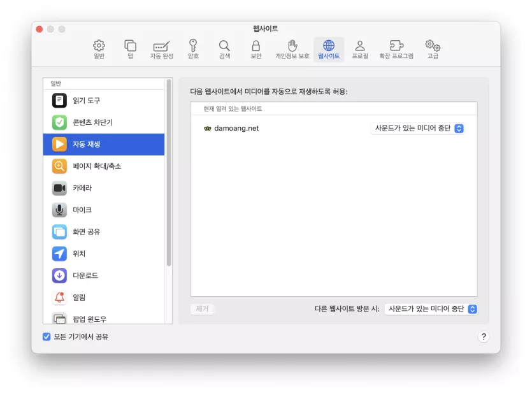Select 읽기 도구 in sidebar
The width and height of the screenshot is (532, 395).
(104, 101)
